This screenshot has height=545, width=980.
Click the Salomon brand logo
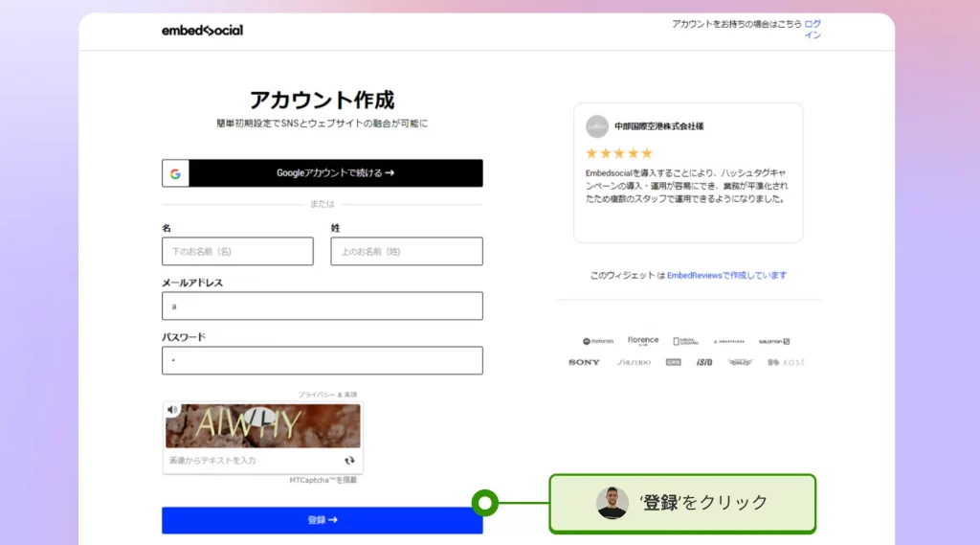tap(773, 341)
